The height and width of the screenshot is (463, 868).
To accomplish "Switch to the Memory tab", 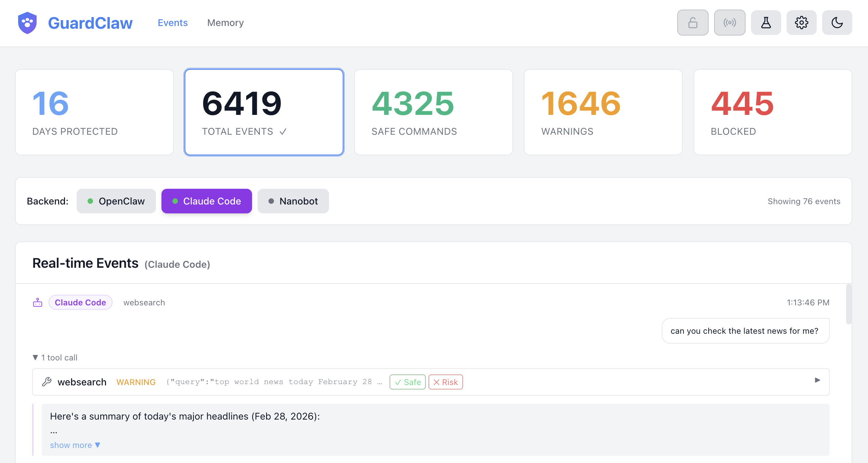I will click(225, 23).
